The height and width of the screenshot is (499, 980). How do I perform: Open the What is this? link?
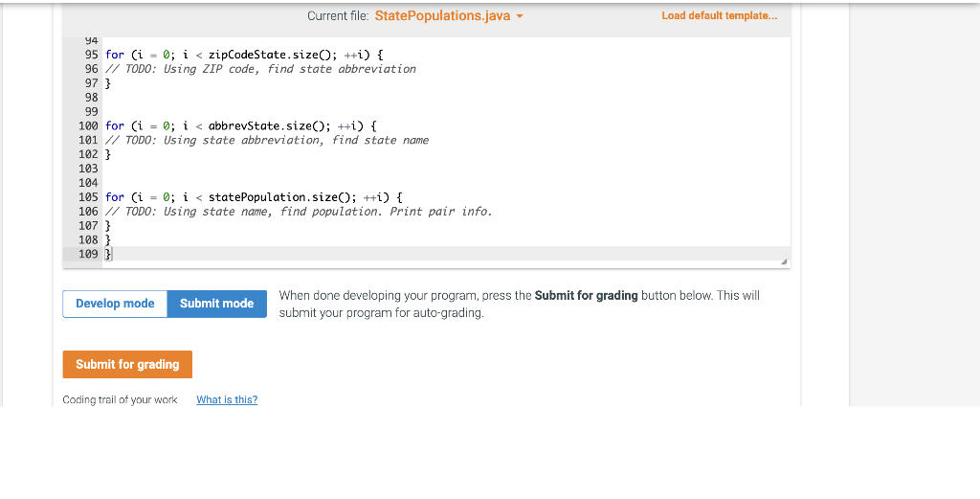coord(227,399)
